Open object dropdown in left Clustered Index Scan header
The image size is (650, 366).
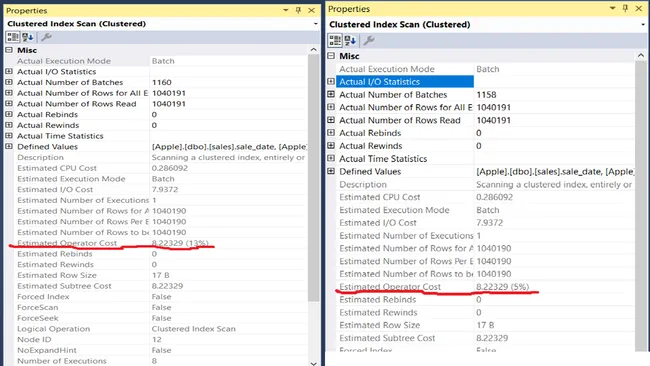315,24
